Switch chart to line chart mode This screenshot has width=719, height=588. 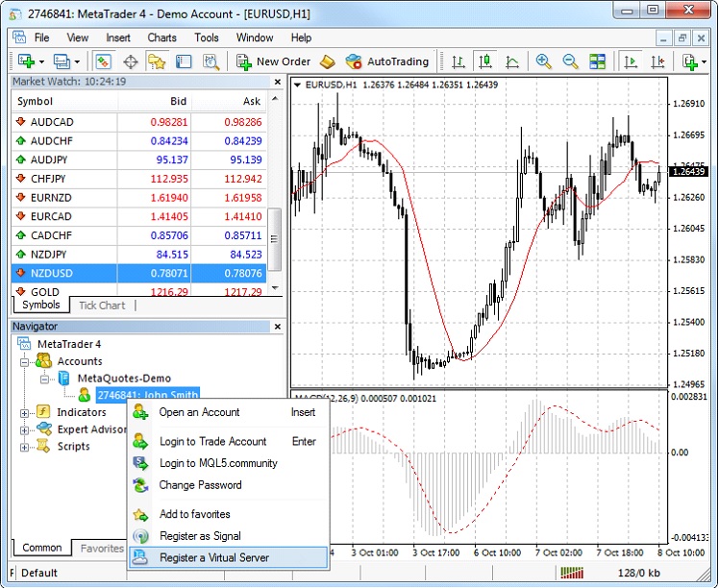point(512,61)
